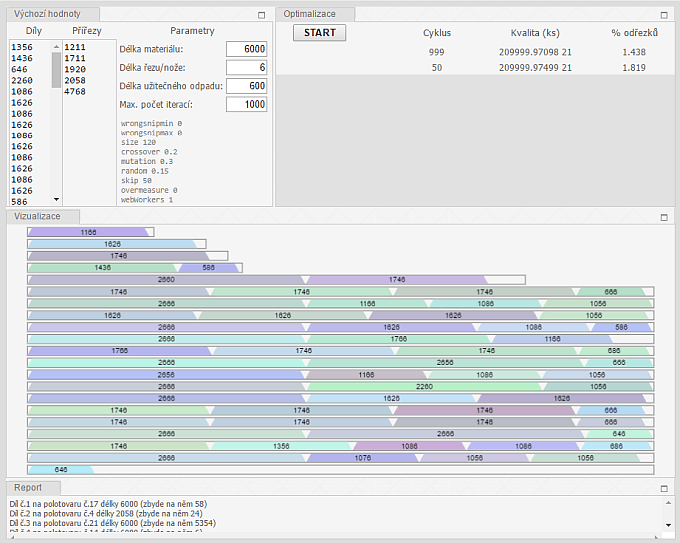Click offcut percentage 1.819
The height and width of the screenshot is (543, 680).
click(634, 68)
